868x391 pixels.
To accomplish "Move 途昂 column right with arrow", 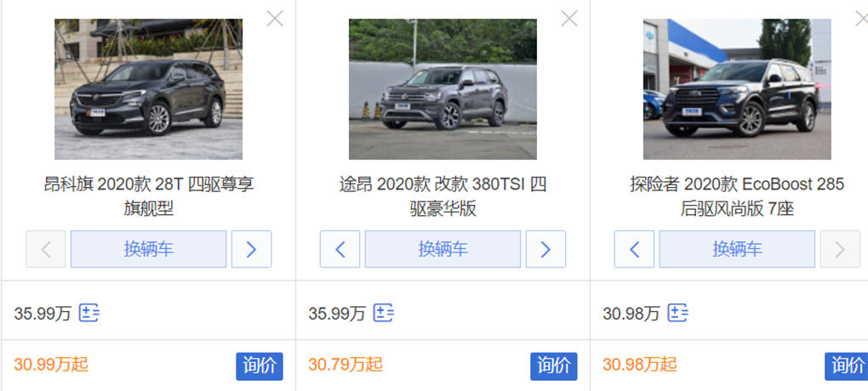I will (x=545, y=249).
